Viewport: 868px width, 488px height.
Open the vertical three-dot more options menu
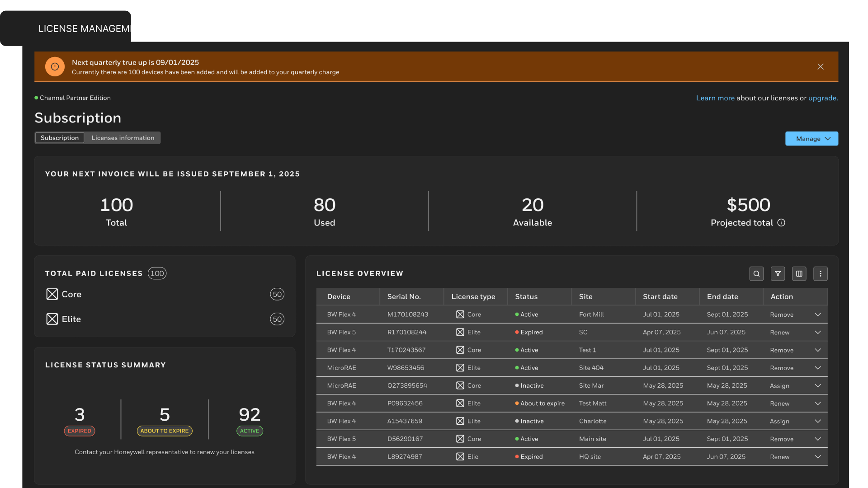tap(820, 273)
